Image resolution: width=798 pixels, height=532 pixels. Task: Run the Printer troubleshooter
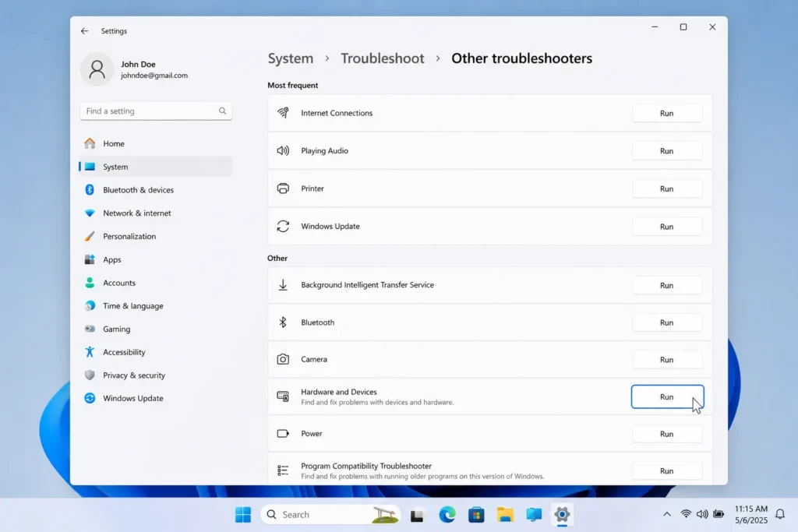(667, 188)
